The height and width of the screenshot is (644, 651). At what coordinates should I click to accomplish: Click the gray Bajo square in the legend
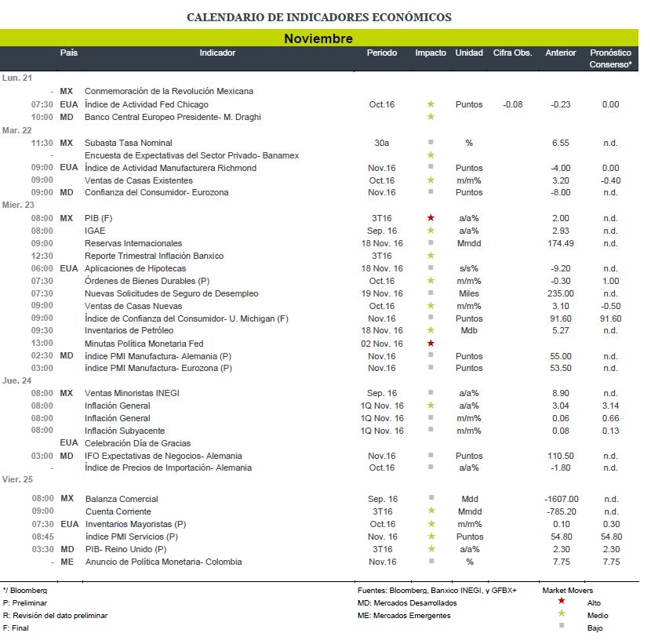click(x=562, y=625)
